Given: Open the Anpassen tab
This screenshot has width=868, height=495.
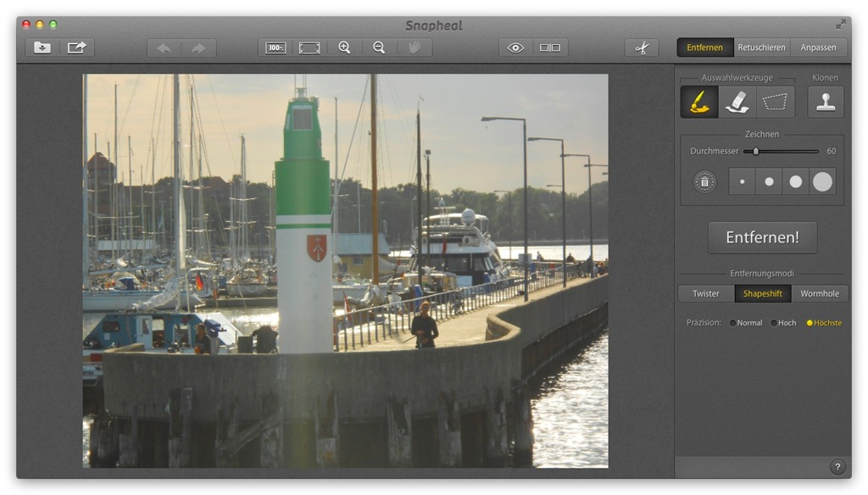Looking at the screenshot, I should click(818, 47).
